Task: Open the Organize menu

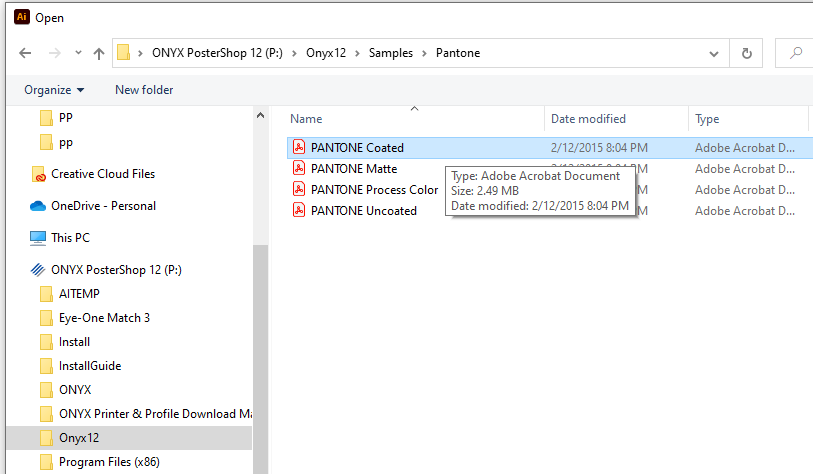Action: coord(54,90)
